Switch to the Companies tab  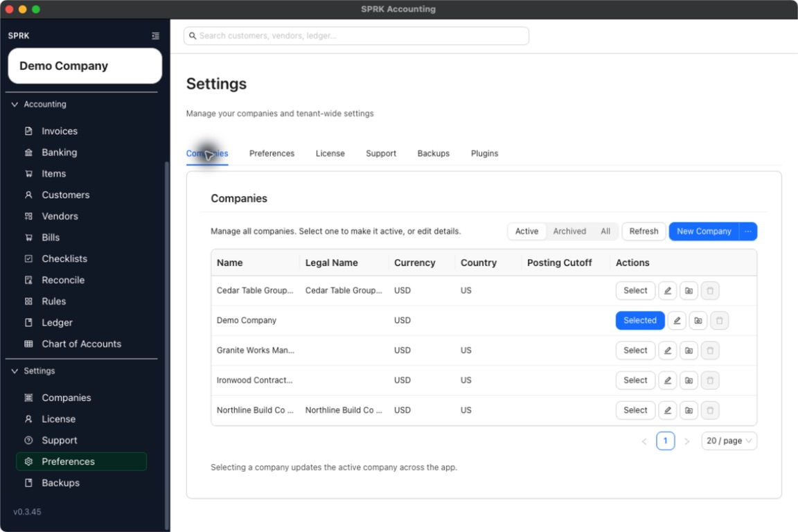[x=207, y=154]
